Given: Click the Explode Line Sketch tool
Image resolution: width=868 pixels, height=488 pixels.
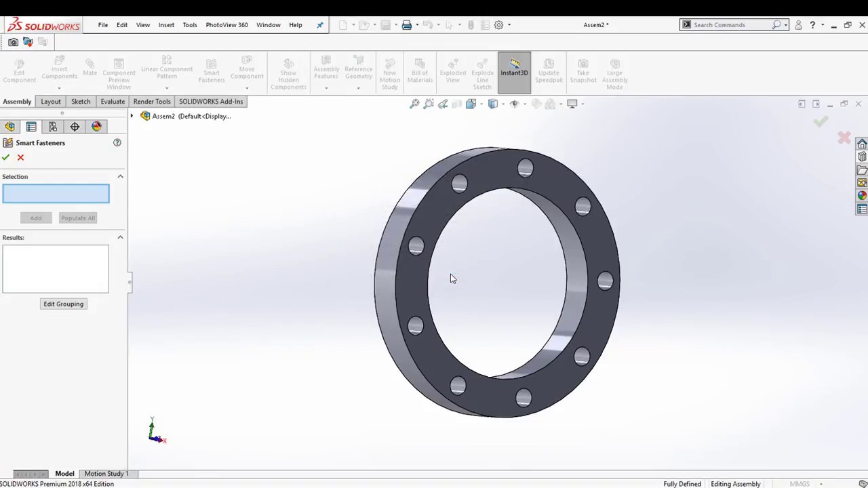Looking at the screenshot, I should (482, 73).
